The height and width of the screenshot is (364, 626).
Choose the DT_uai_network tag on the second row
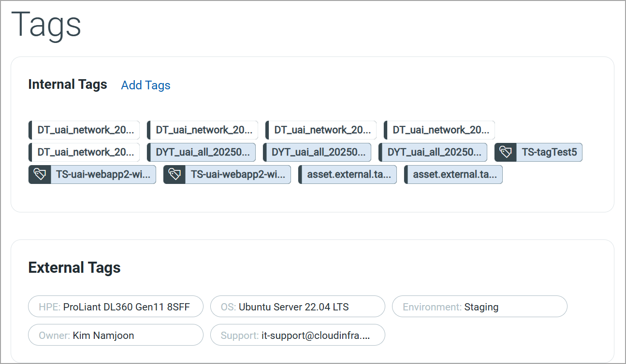tap(85, 153)
